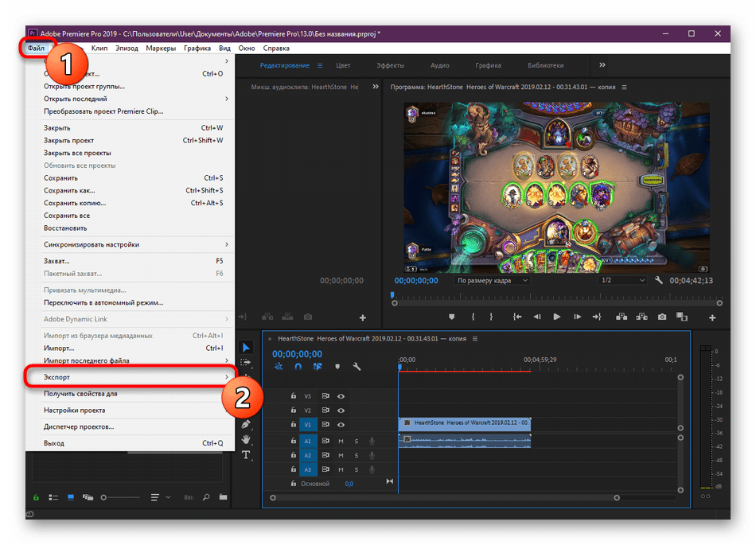The height and width of the screenshot is (545, 756).
Task: Open the Экспорт submenu
Action: [131, 377]
